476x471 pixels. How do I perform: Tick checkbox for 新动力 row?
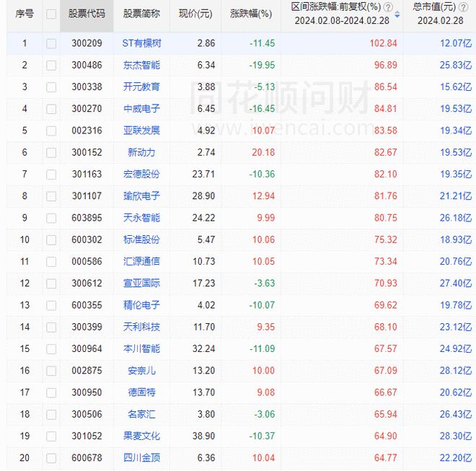point(51,152)
